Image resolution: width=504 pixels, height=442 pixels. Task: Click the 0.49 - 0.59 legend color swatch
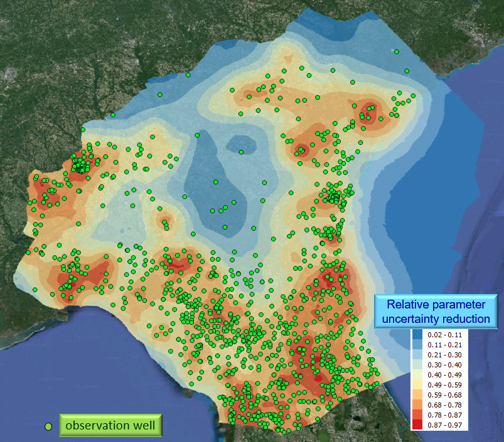(x=417, y=385)
